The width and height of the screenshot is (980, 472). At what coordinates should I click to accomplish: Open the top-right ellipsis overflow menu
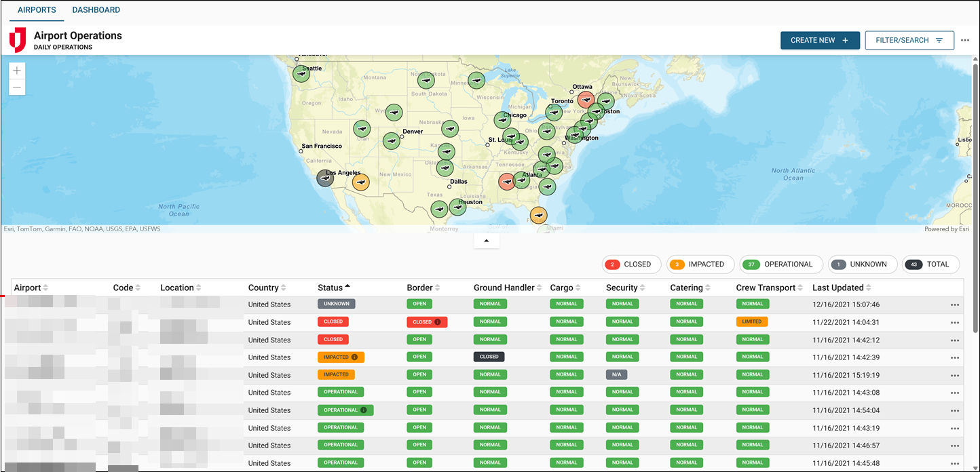click(x=965, y=40)
